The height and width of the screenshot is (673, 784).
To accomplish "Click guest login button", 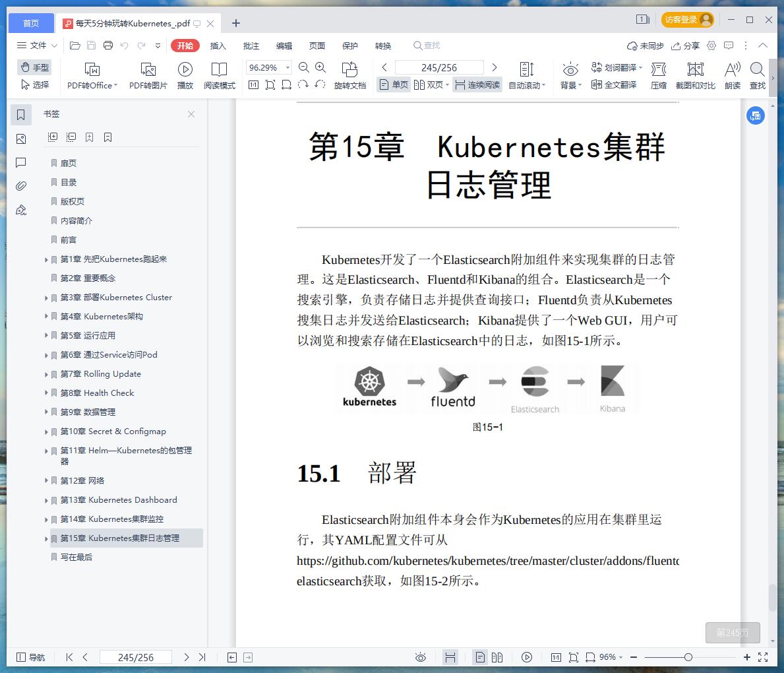I will [x=688, y=20].
